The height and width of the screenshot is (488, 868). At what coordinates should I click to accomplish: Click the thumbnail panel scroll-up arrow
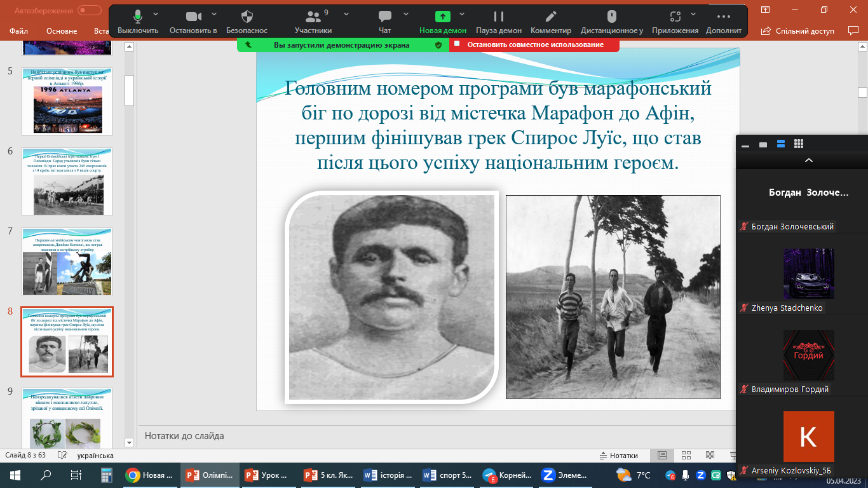(x=130, y=46)
